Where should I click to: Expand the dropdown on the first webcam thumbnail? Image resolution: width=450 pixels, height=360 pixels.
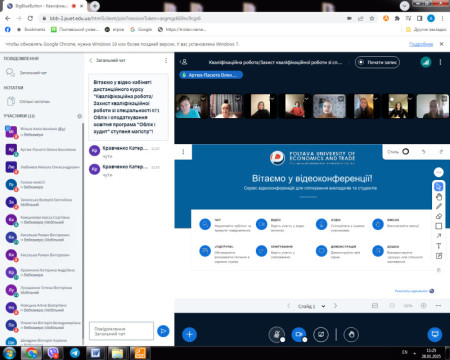[x=203, y=99]
